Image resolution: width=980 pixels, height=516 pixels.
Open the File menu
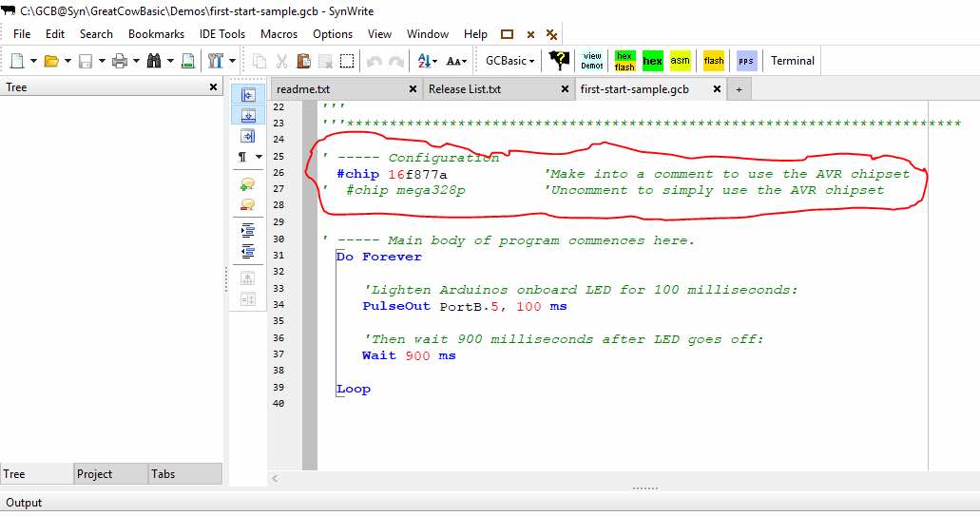(22, 33)
